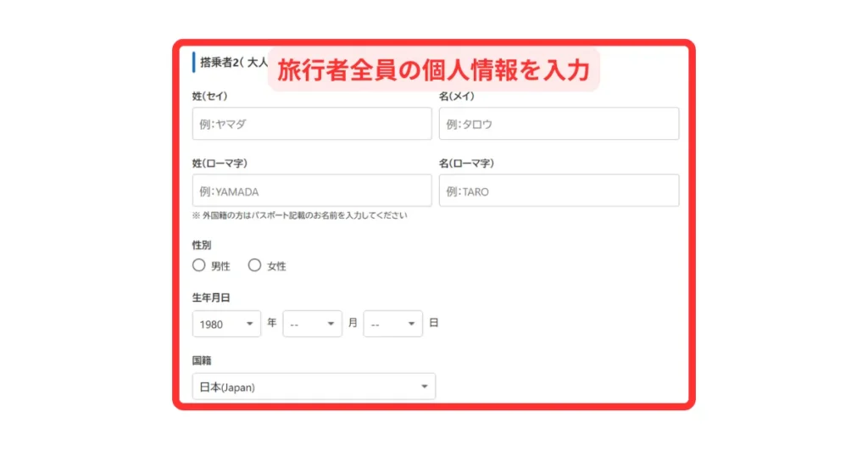The height and width of the screenshot is (456, 868).
Task: Focus the 姓(ローマ字) YAMADA input field
Action: click(x=312, y=191)
